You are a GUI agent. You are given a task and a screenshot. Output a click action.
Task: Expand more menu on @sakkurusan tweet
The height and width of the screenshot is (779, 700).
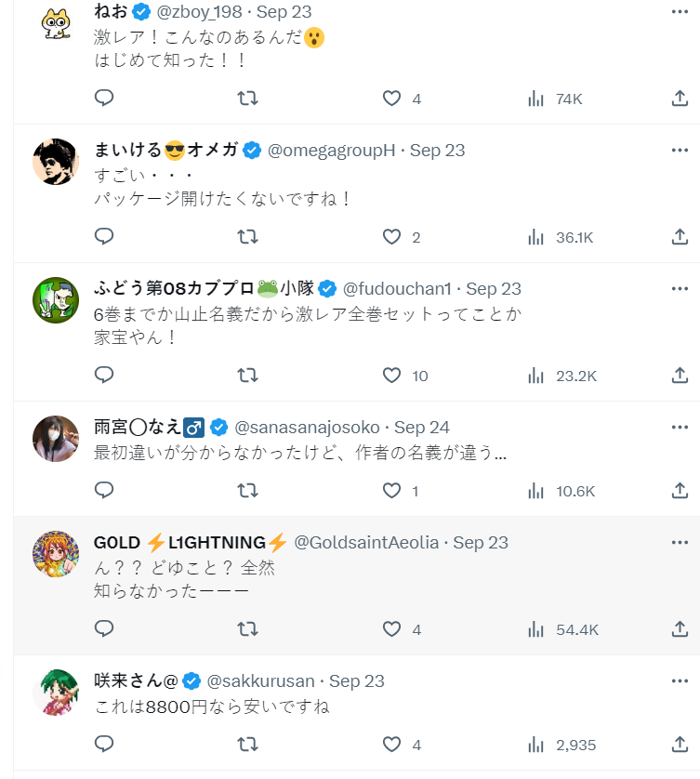click(x=680, y=680)
